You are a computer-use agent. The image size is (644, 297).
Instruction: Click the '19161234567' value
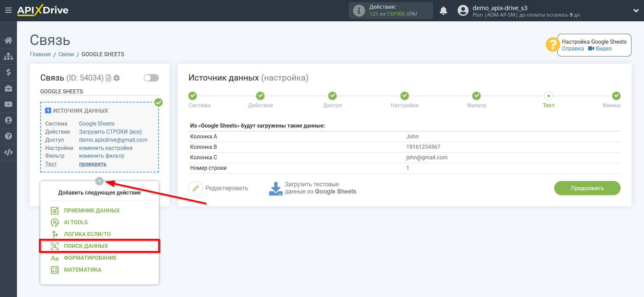coord(423,147)
